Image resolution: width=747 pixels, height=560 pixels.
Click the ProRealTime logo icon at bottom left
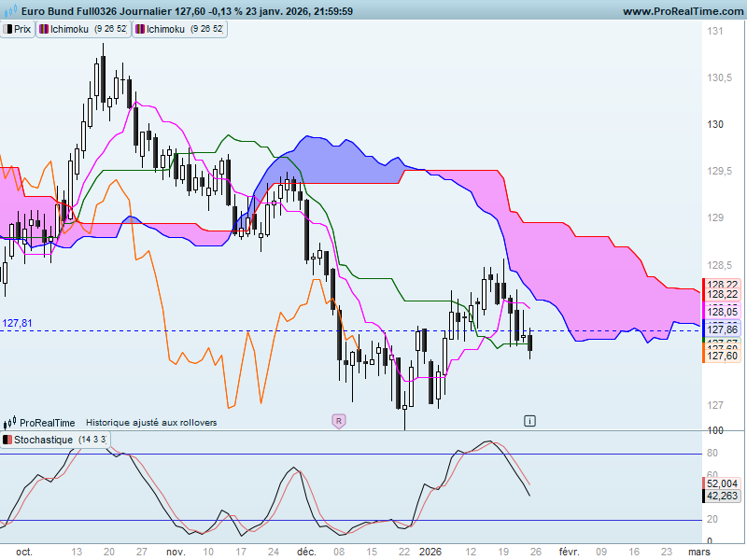(x=10, y=423)
